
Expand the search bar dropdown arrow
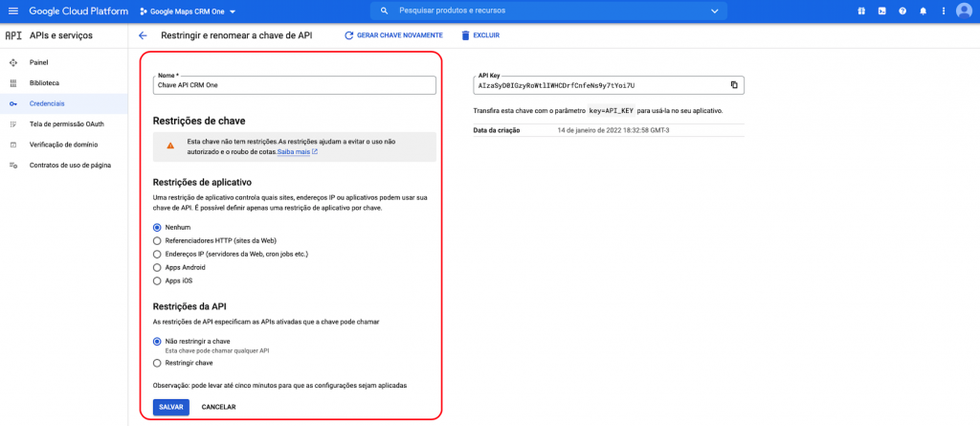click(714, 11)
